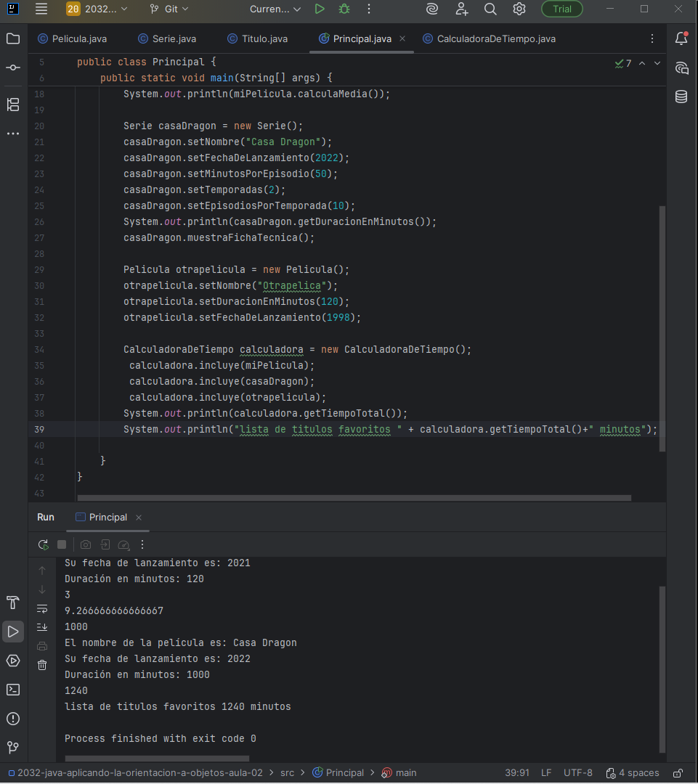Click the project breadcrumb 2032-java-aplicando
The width and height of the screenshot is (698, 784).
click(136, 773)
